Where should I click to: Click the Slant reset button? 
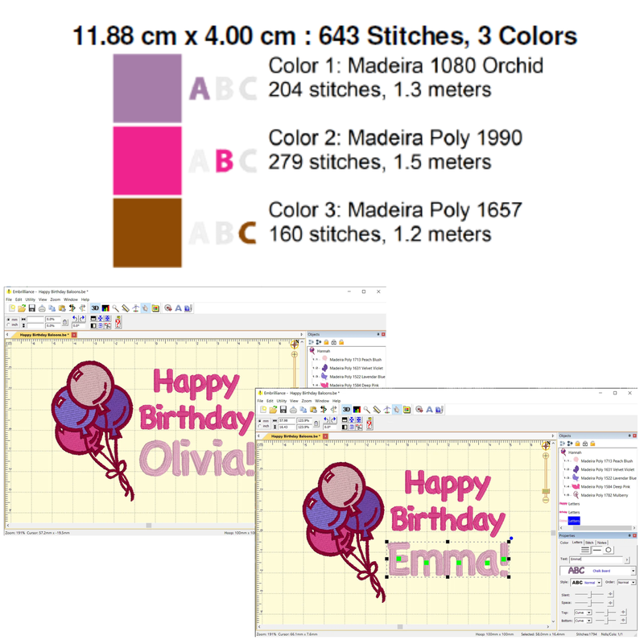click(610, 595)
